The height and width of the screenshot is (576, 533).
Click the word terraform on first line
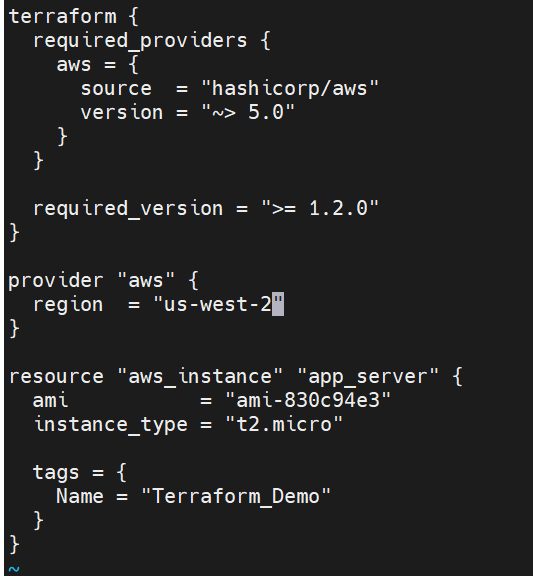pos(62,17)
